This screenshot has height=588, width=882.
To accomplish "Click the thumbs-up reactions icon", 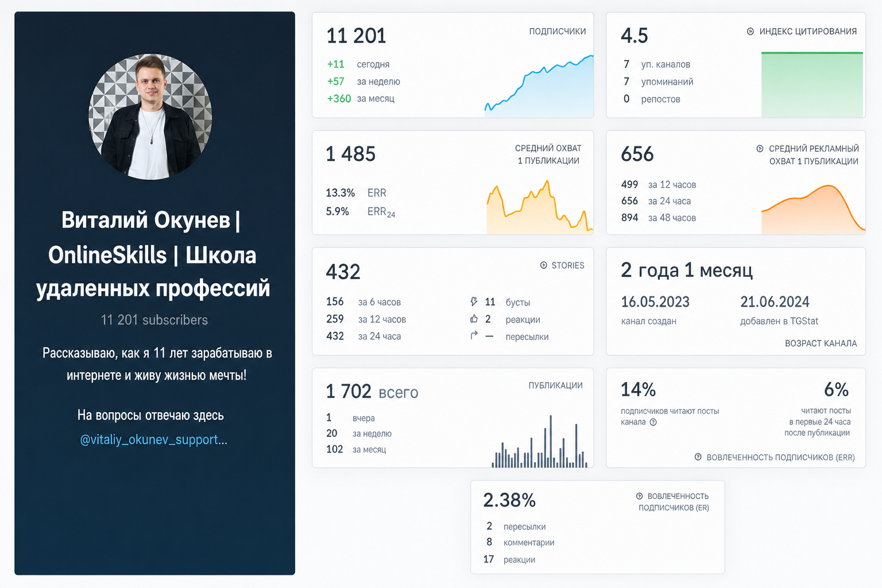I will pyautogui.click(x=474, y=319).
